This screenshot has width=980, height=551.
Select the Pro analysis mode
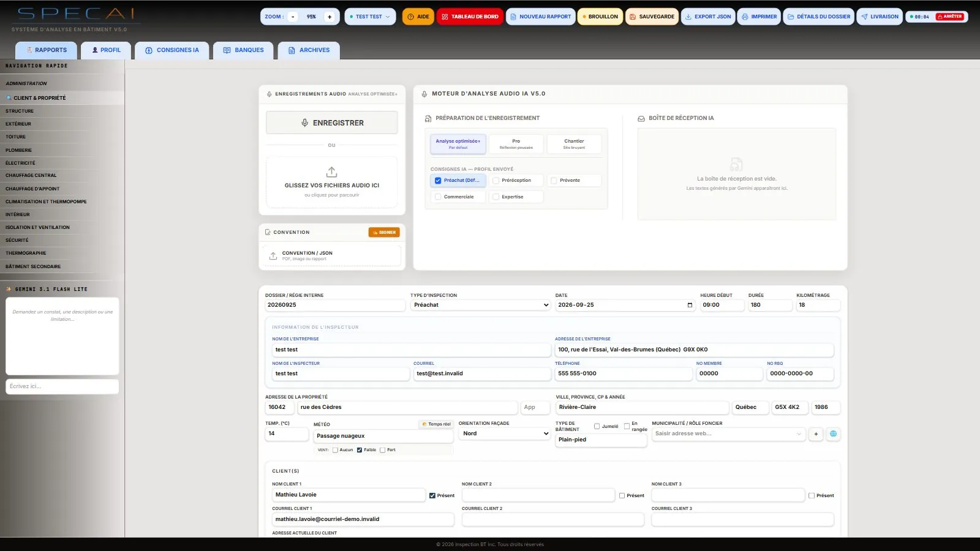[x=516, y=144]
